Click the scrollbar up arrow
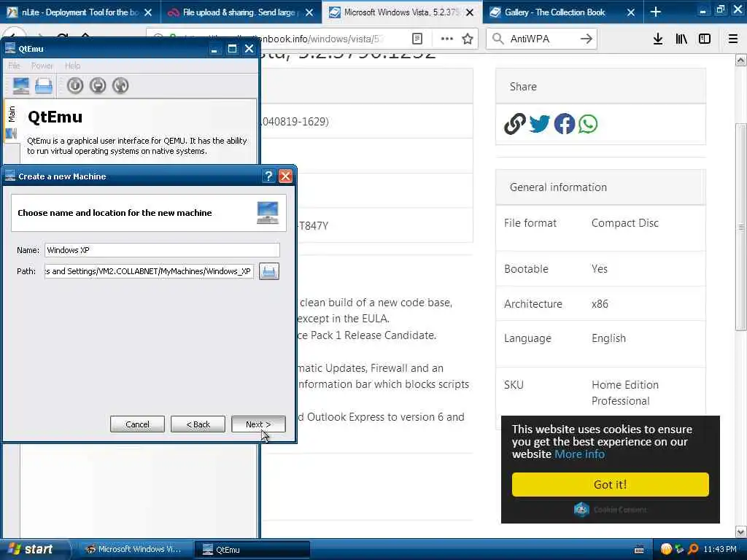 tap(741, 60)
